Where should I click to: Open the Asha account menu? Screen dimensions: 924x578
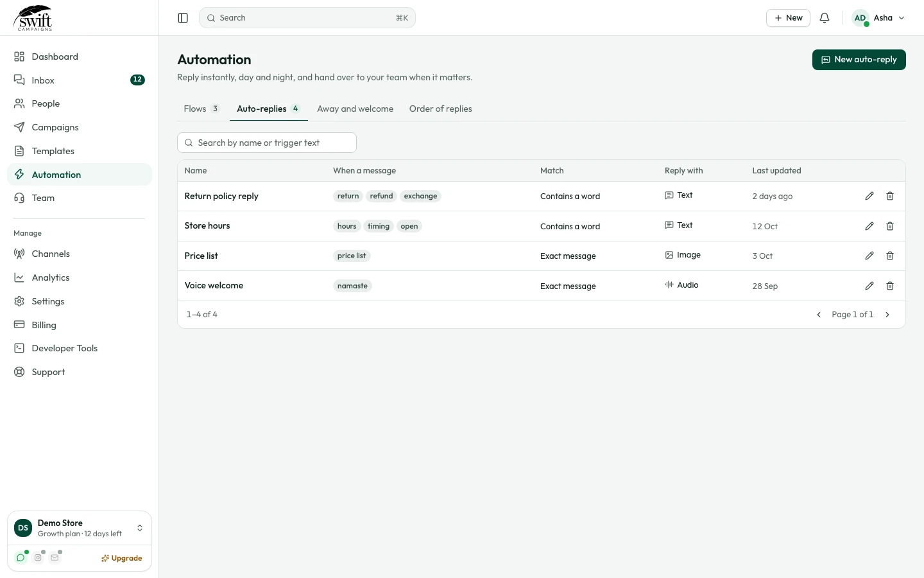pos(878,18)
